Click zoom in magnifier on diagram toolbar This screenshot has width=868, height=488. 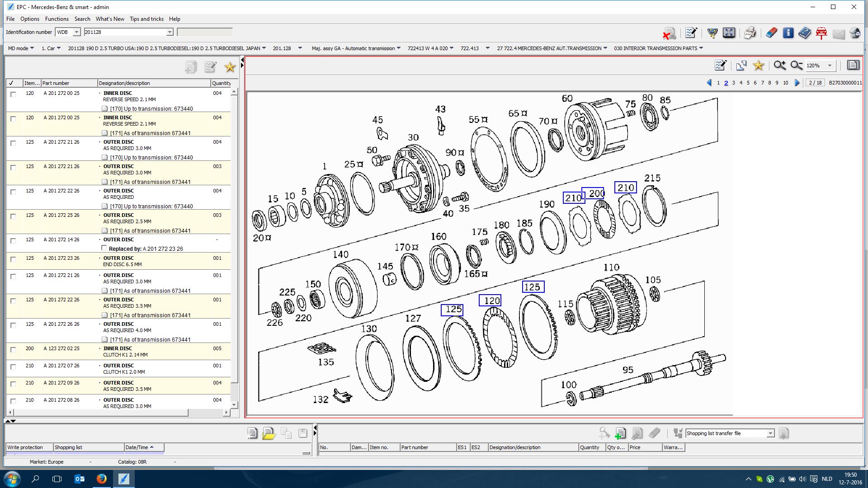[779, 66]
